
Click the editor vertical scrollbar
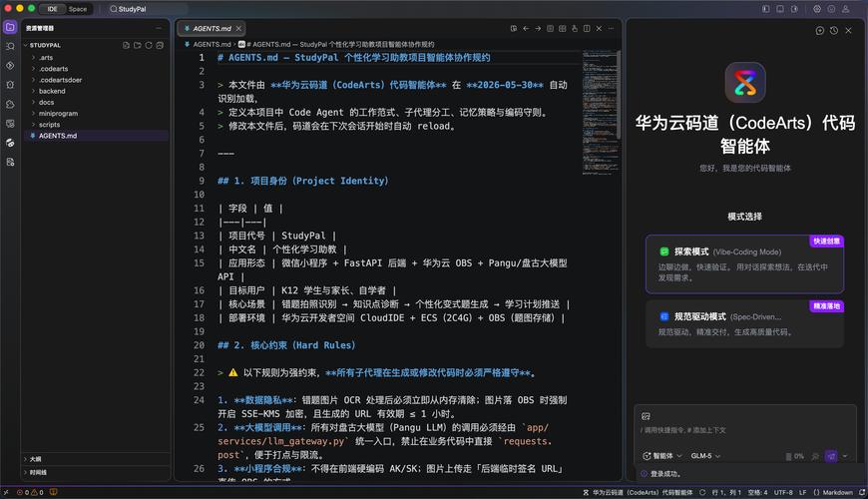[619, 94]
